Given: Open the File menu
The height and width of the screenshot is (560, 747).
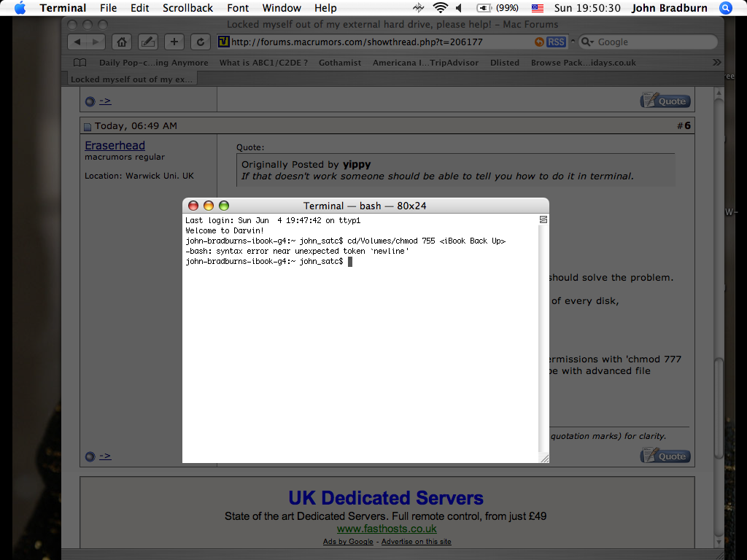Looking at the screenshot, I should click(x=108, y=8).
